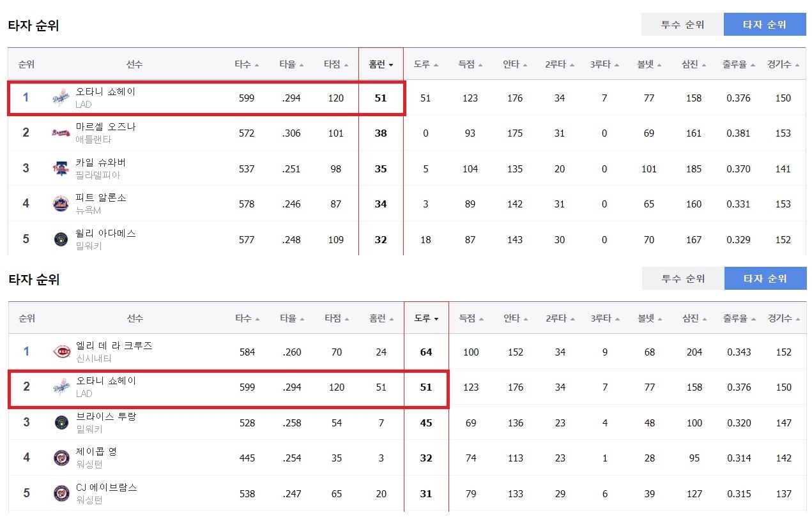Sort the top table by 타율 column
812x517 pixels.
click(x=291, y=64)
